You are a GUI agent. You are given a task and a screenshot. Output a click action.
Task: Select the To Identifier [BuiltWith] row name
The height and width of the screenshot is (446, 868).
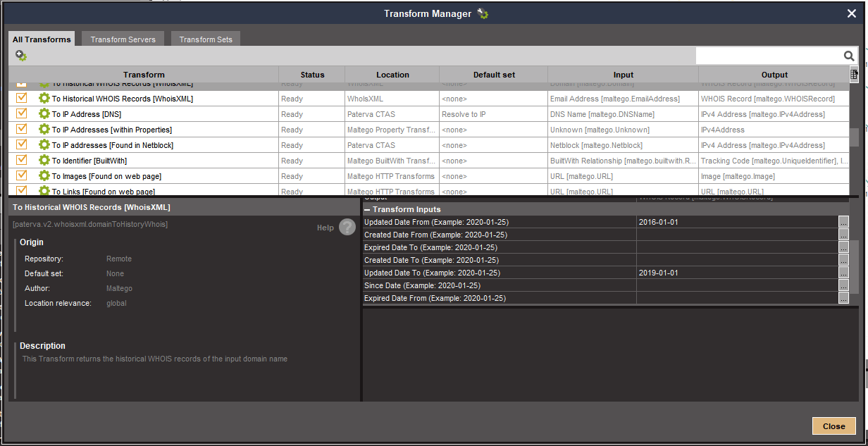coord(90,161)
